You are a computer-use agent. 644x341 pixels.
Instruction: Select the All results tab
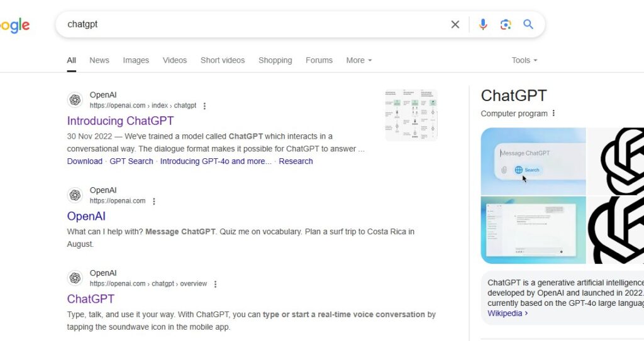(72, 60)
